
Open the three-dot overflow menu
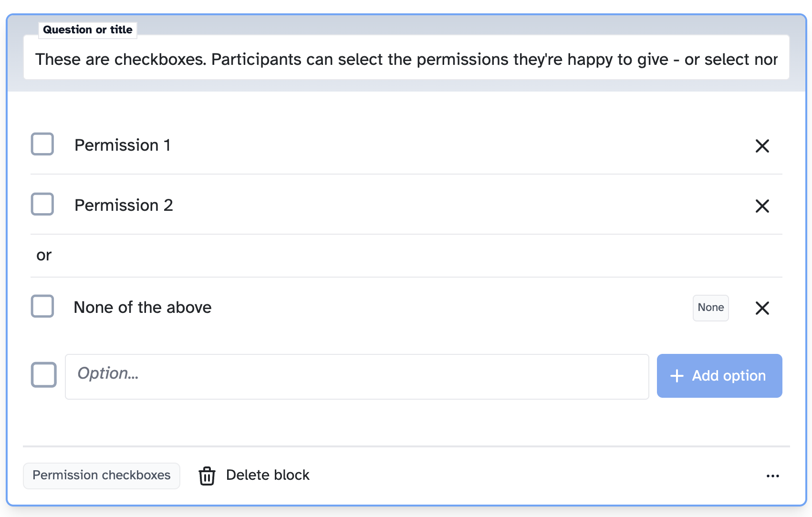coord(773,476)
